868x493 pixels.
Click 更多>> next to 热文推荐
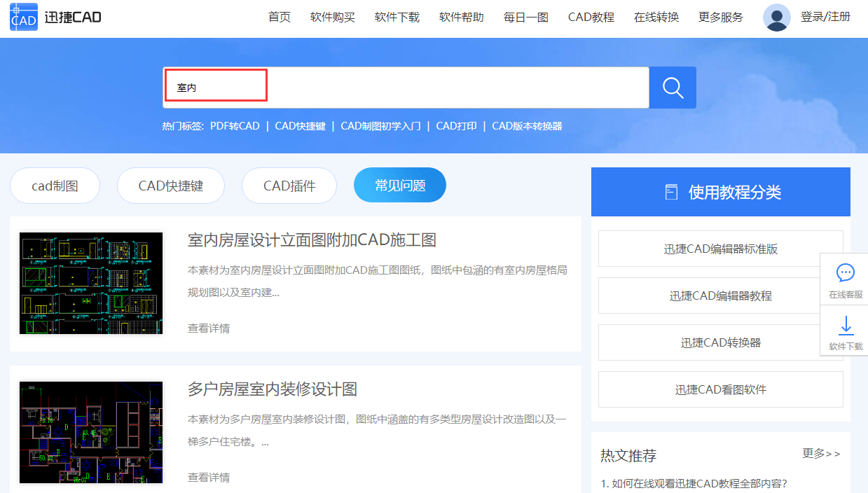point(822,454)
